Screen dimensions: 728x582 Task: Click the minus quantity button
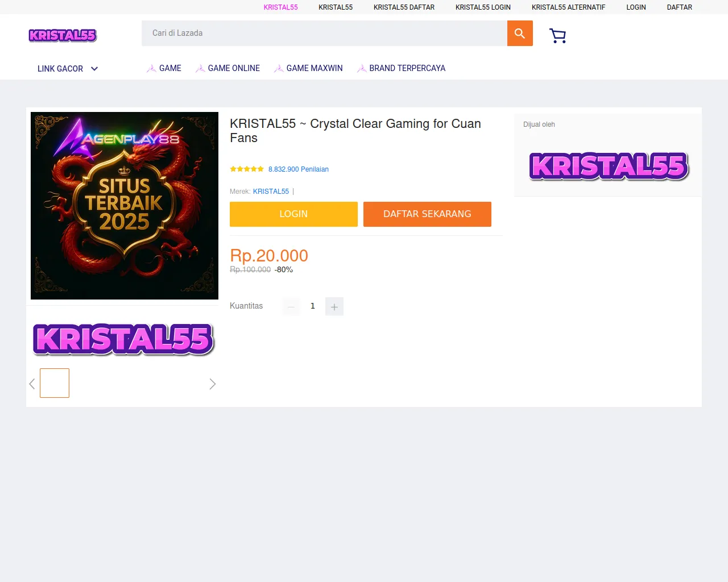tap(291, 306)
